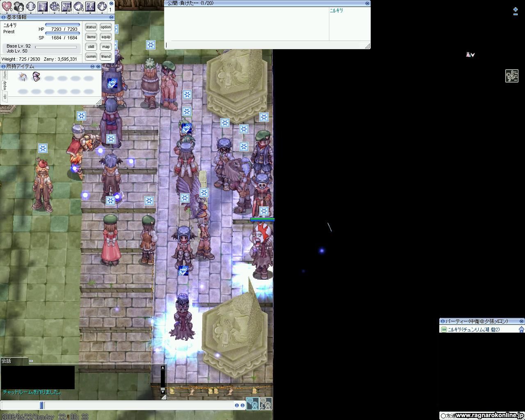Activate the two-faces skill icon in hotbar

tap(18, 6)
